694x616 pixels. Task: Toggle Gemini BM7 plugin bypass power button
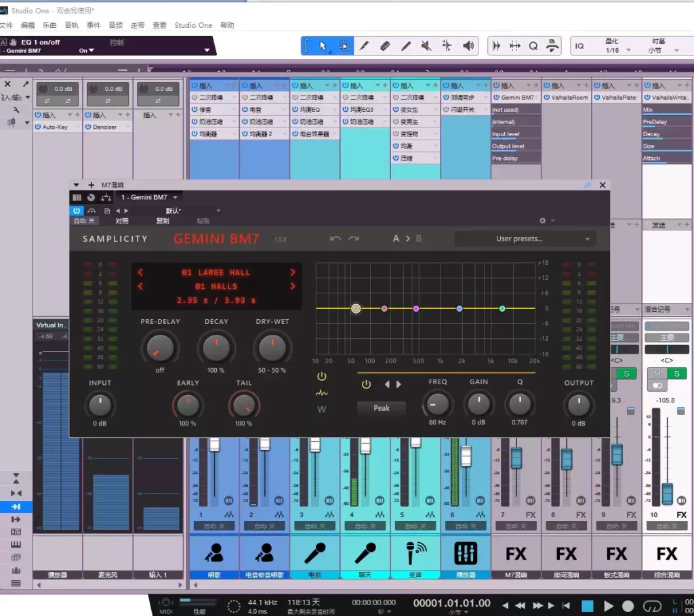point(77,211)
